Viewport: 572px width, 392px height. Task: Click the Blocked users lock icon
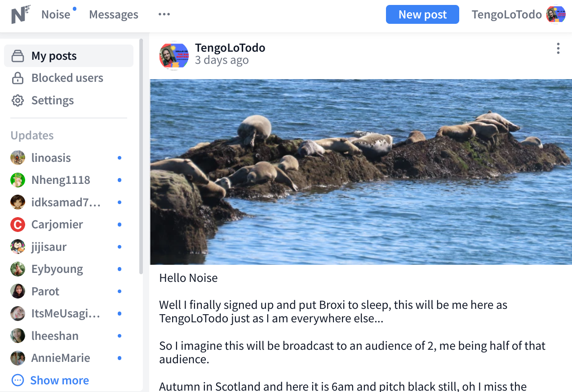click(18, 78)
